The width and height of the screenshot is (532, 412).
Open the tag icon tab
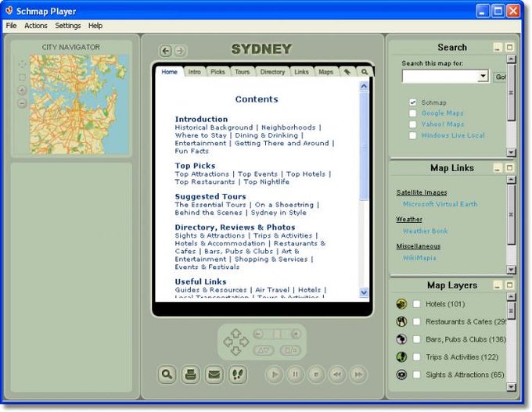[x=347, y=72]
